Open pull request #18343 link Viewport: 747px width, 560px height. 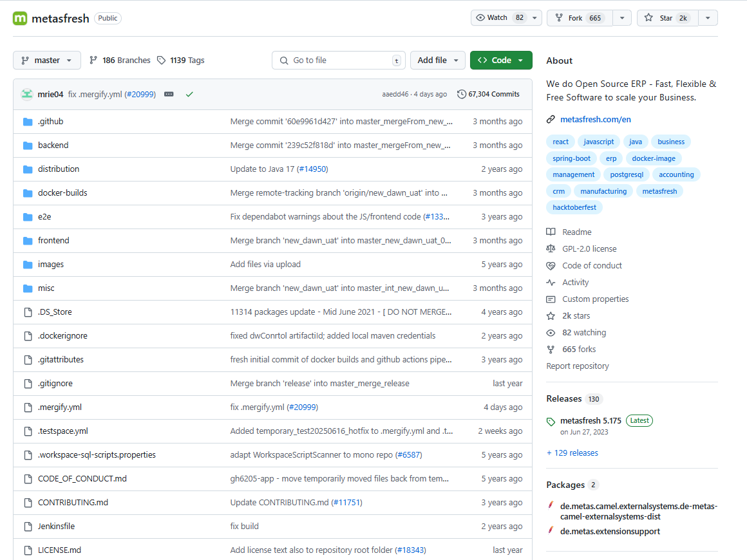pyautogui.click(x=410, y=550)
